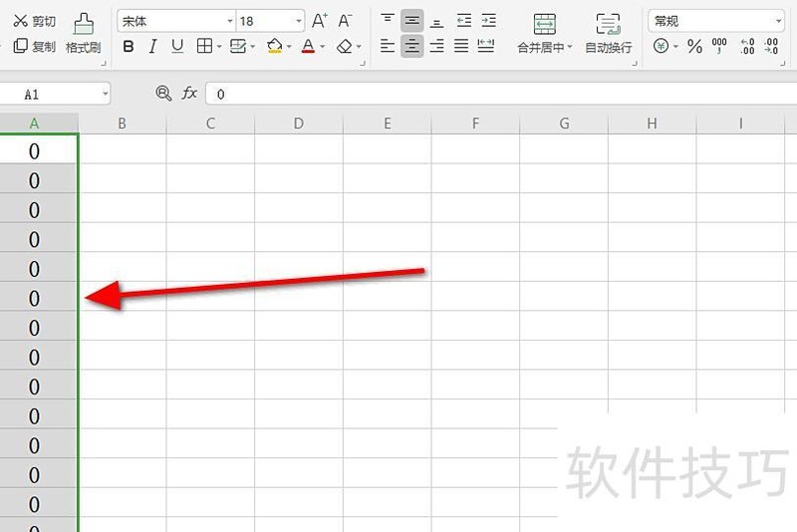Select column E header
797x532 pixels.
[x=388, y=124]
